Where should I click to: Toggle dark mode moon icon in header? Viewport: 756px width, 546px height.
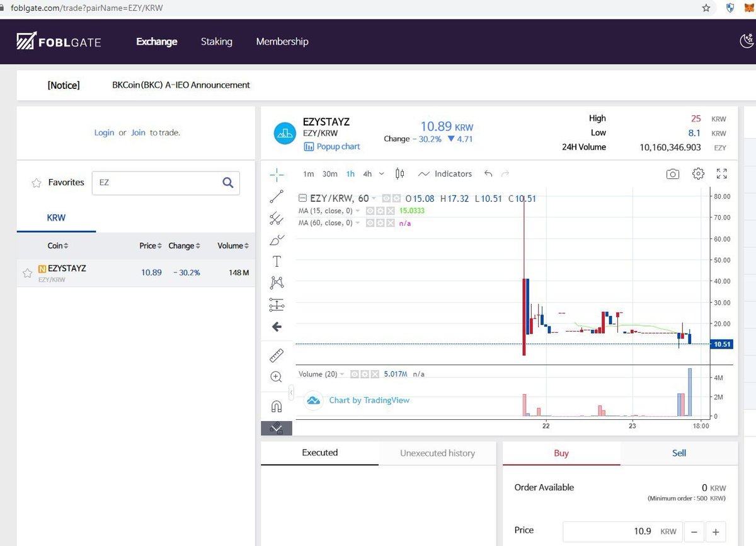(747, 42)
